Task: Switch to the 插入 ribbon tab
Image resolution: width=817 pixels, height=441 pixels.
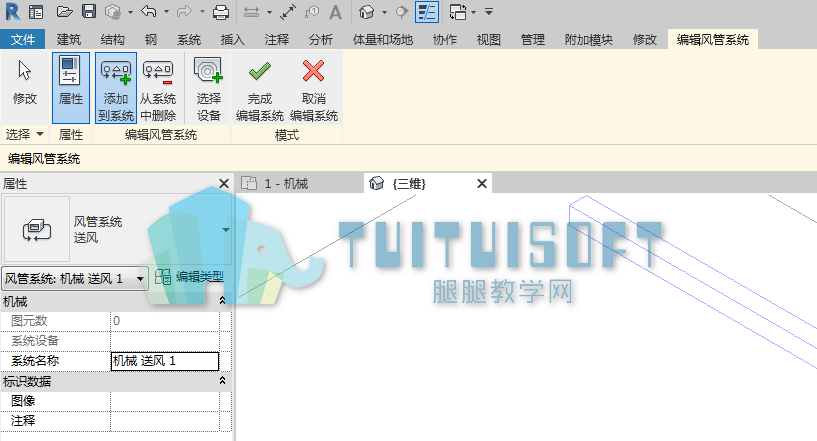Action: 232,40
